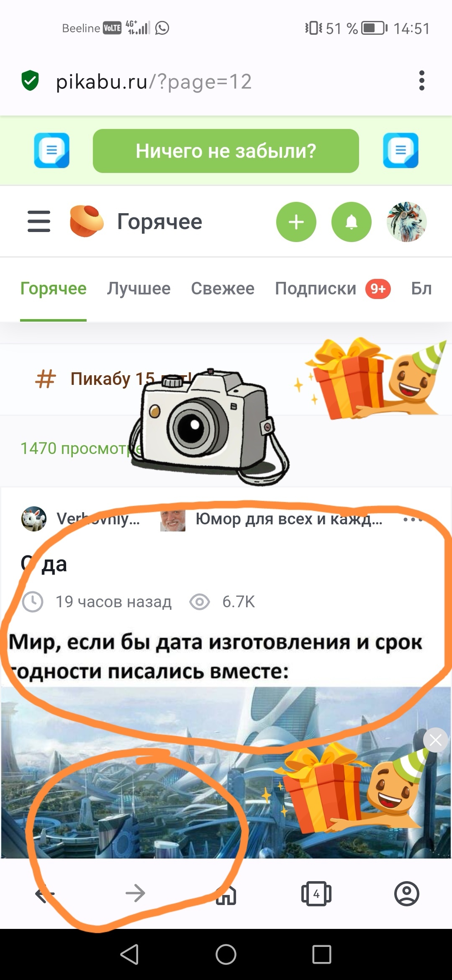Open the post options three-dot menu
The image size is (452, 980).
tap(413, 519)
